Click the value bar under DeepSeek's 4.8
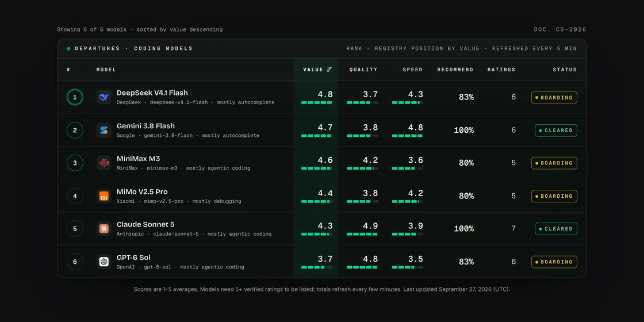Image resolution: width=644 pixels, height=322 pixels. coord(317,103)
